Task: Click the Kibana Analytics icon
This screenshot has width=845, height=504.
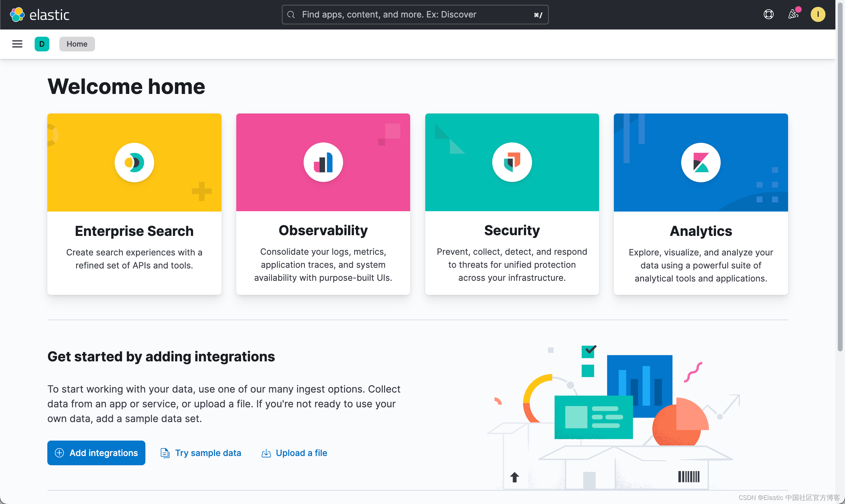Action: tap(701, 162)
